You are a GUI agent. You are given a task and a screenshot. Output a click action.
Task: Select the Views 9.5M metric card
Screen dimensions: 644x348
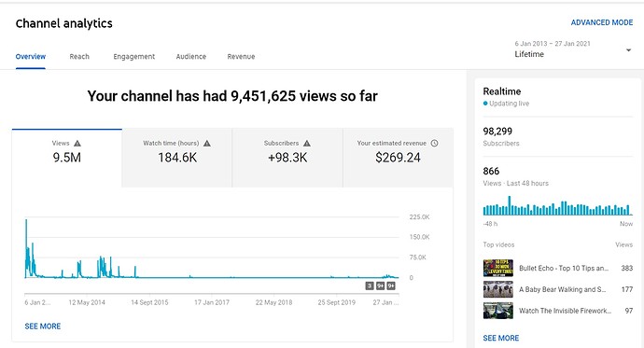point(67,158)
